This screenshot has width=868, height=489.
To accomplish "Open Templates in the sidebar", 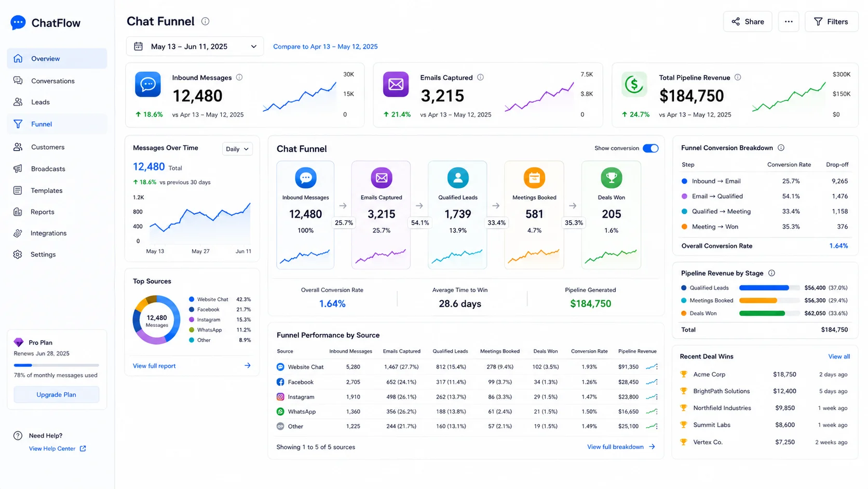I will click(57, 190).
